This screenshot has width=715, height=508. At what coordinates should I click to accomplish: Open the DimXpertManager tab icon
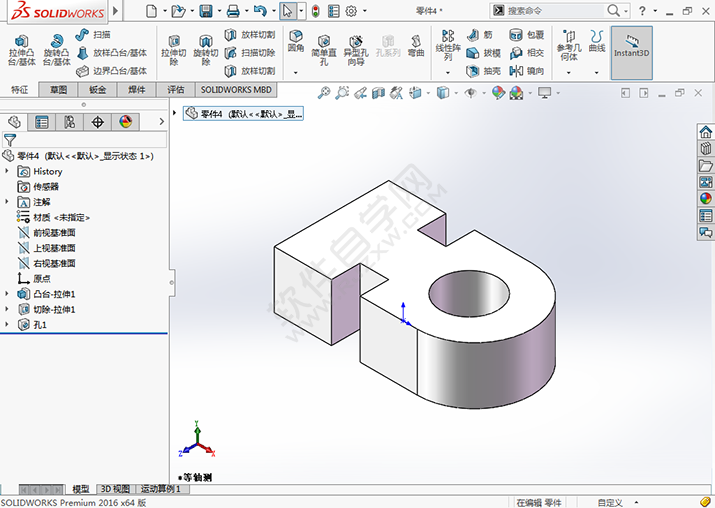[x=98, y=122]
